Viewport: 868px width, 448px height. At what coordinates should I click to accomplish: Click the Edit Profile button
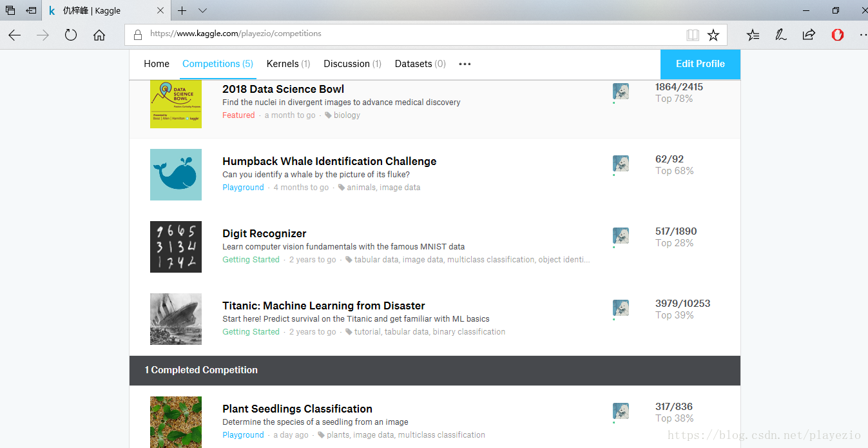pyautogui.click(x=700, y=64)
